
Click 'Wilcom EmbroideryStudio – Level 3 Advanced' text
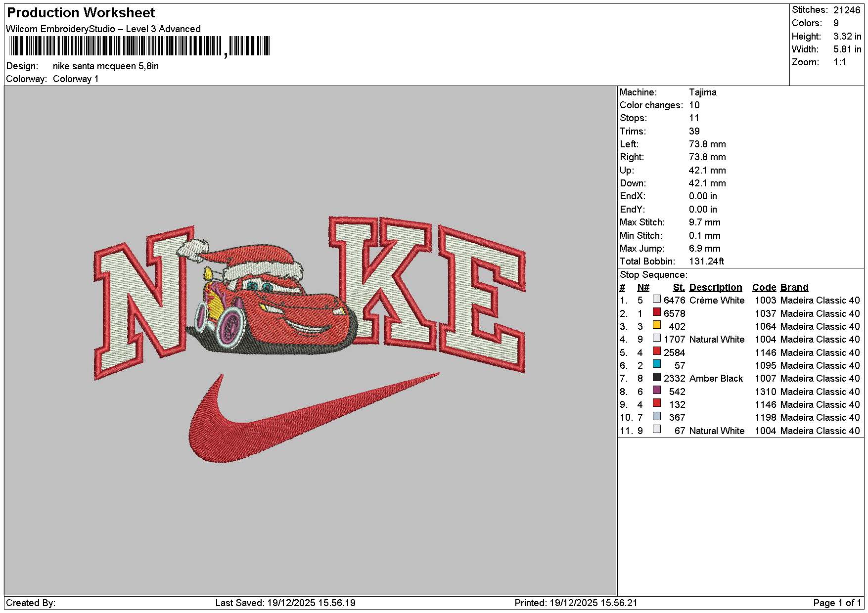coord(103,29)
